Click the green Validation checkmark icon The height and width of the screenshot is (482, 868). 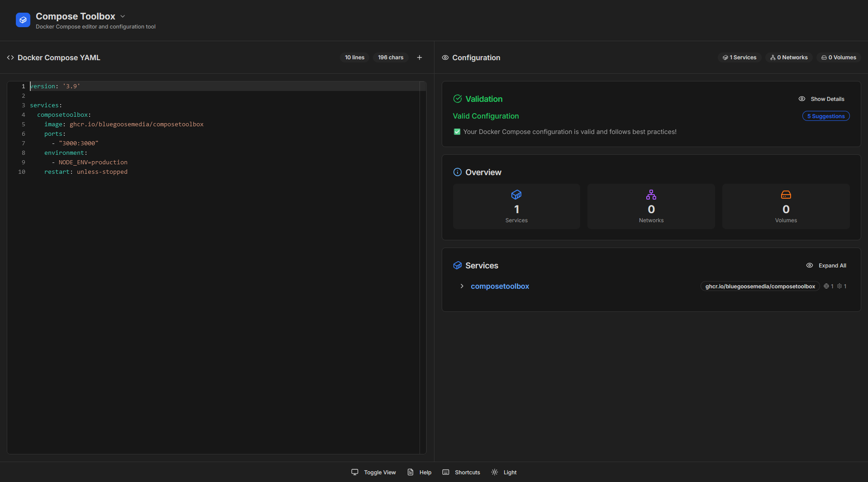pos(458,99)
